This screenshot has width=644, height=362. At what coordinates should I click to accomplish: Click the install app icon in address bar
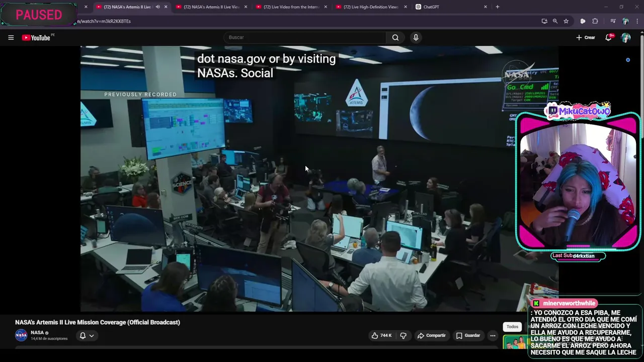pos(544,21)
